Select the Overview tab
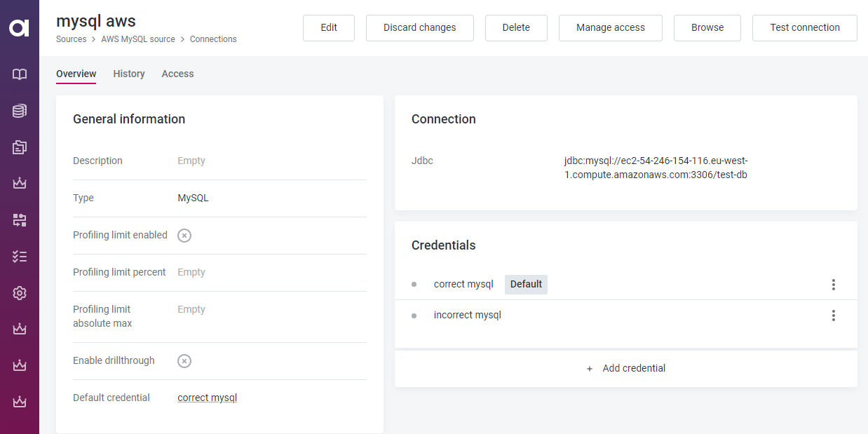Image resolution: width=868 pixels, height=434 pixels. pyautogui.click(x=76, y=74)
